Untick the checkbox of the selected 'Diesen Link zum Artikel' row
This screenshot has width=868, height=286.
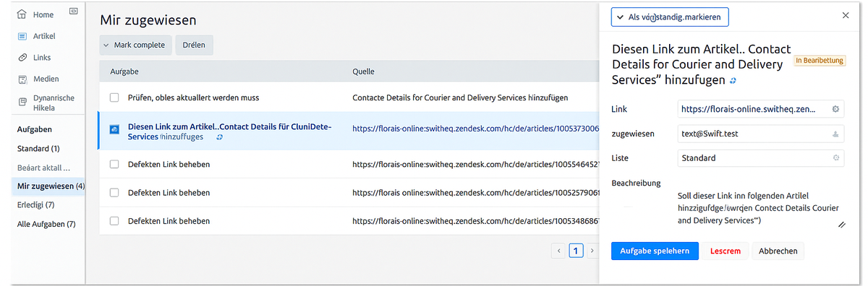point(114,130)
